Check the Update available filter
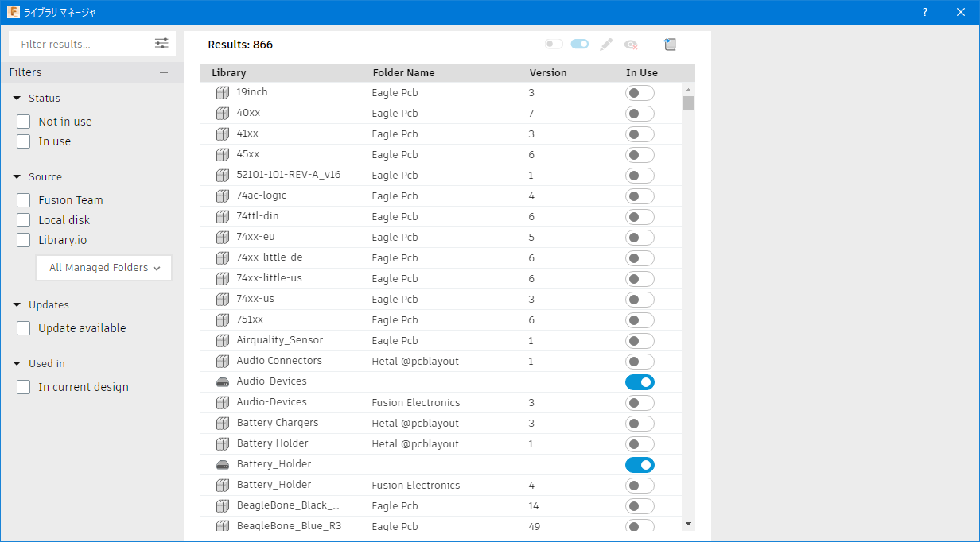This screenshot has width=980, height=542. pyautogui.click(x=24, y=328)
